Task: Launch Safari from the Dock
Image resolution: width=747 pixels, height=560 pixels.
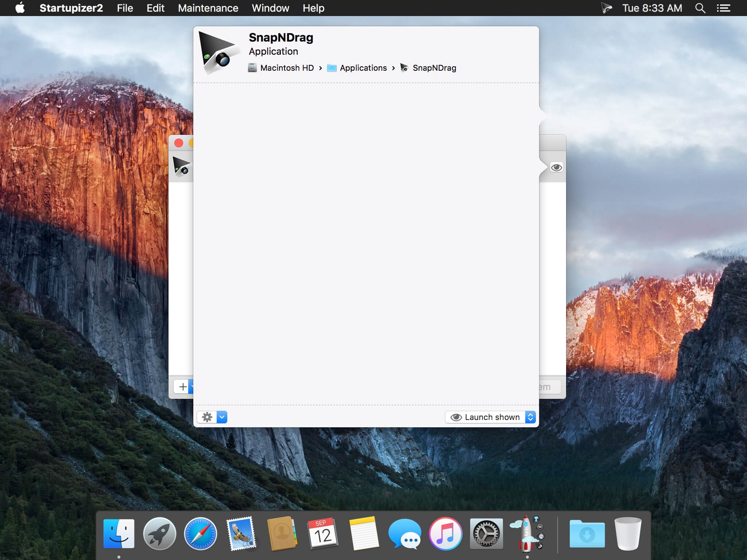Action: pos(200,534)
